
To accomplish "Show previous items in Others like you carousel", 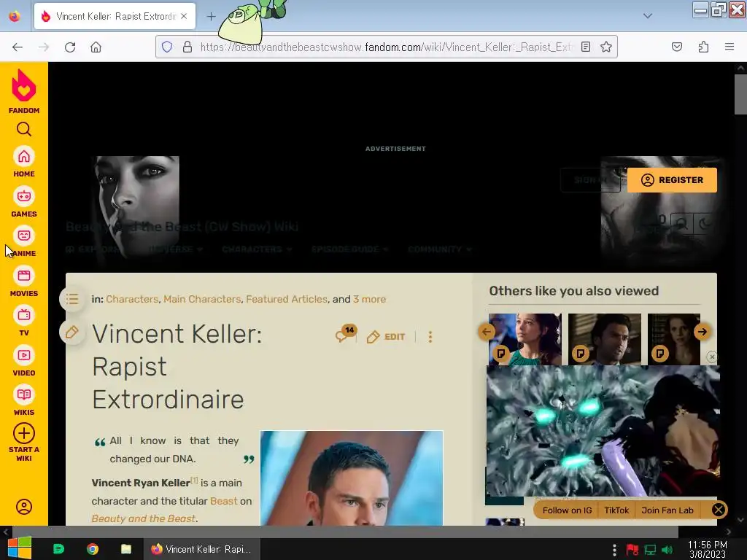I will click(487, 332).
